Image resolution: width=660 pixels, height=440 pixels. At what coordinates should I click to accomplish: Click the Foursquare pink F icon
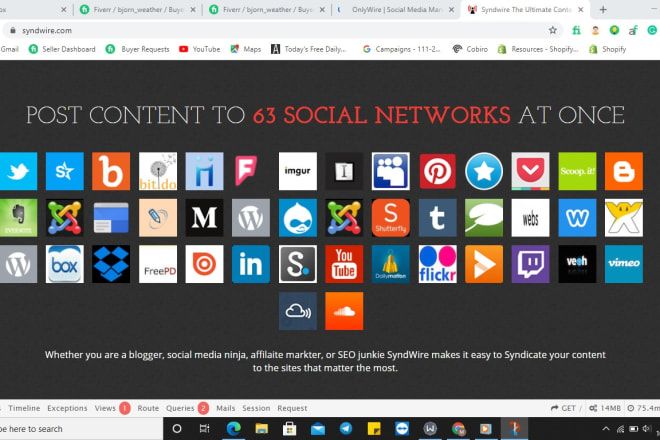coord(246,171)
